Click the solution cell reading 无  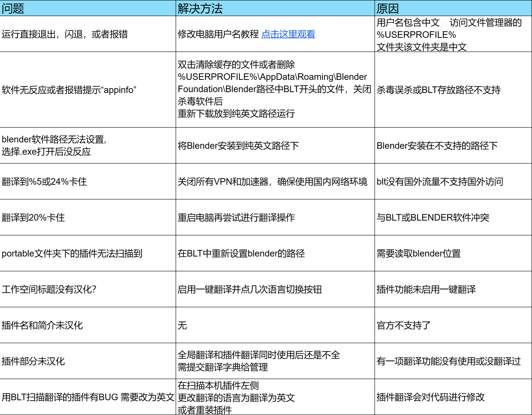tap(275, 325)
